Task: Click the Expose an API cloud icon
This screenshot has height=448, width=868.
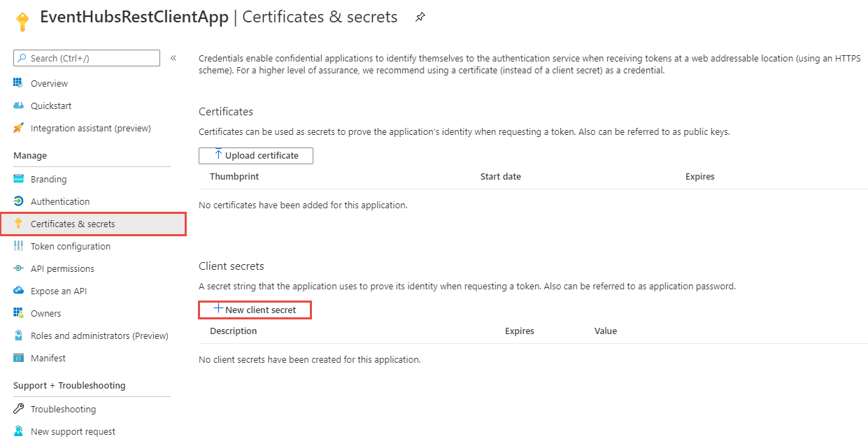Action: tap(18, 291)
